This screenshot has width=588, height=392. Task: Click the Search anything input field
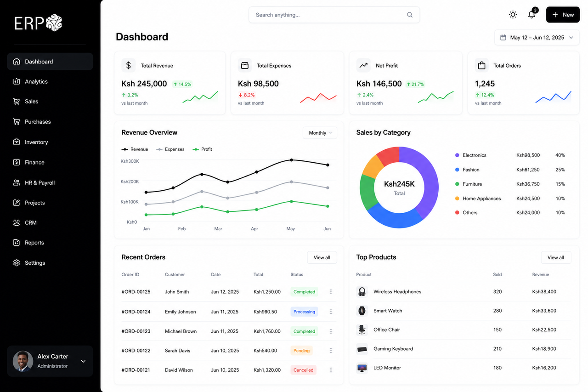334,15
